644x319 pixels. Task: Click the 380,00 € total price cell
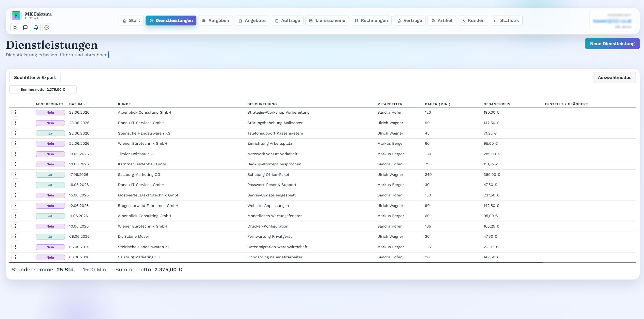point(492,175)
